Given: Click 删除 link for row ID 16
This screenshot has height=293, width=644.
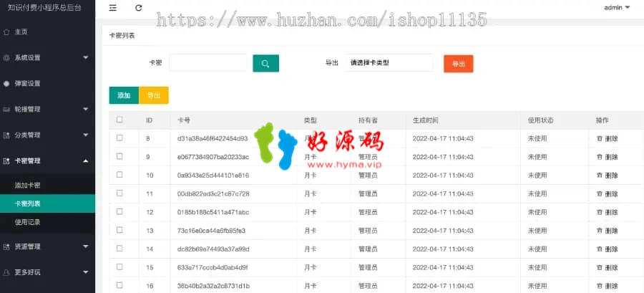Looking at the screenshot, I should click(x=611, y=286).
